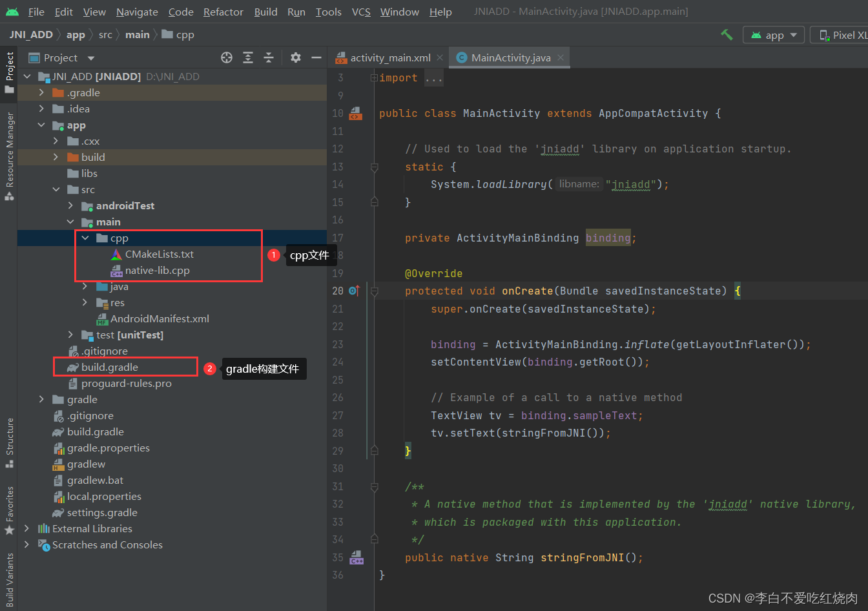Click the Expand All icon in Project panel
868x611 pixels.
[248, 57]
